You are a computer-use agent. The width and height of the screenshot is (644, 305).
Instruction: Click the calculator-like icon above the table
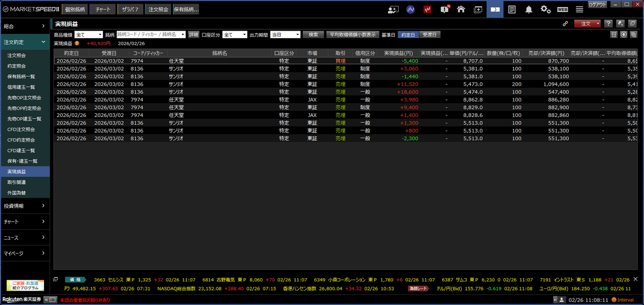614,34
